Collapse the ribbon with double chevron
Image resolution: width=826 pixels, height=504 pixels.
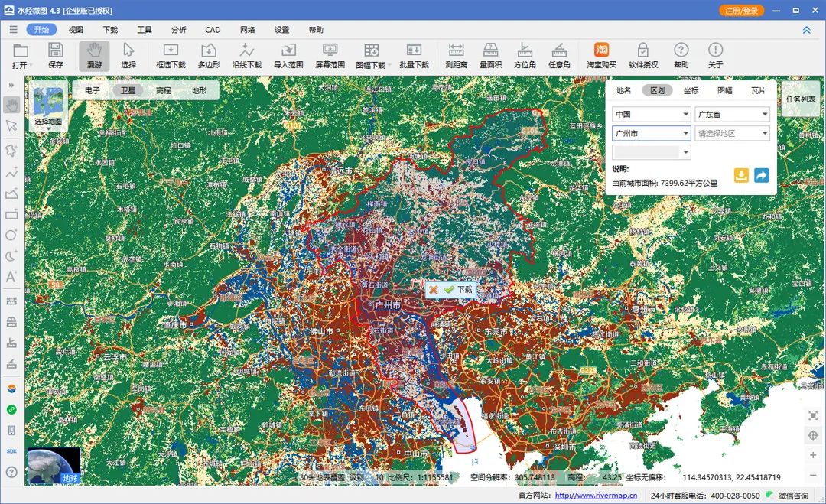click(x=807, y=30)
